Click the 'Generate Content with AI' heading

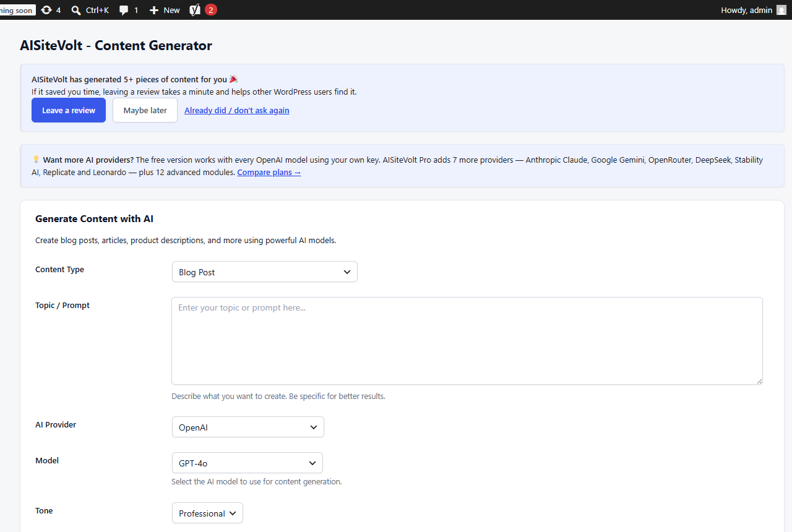[94, 218]
